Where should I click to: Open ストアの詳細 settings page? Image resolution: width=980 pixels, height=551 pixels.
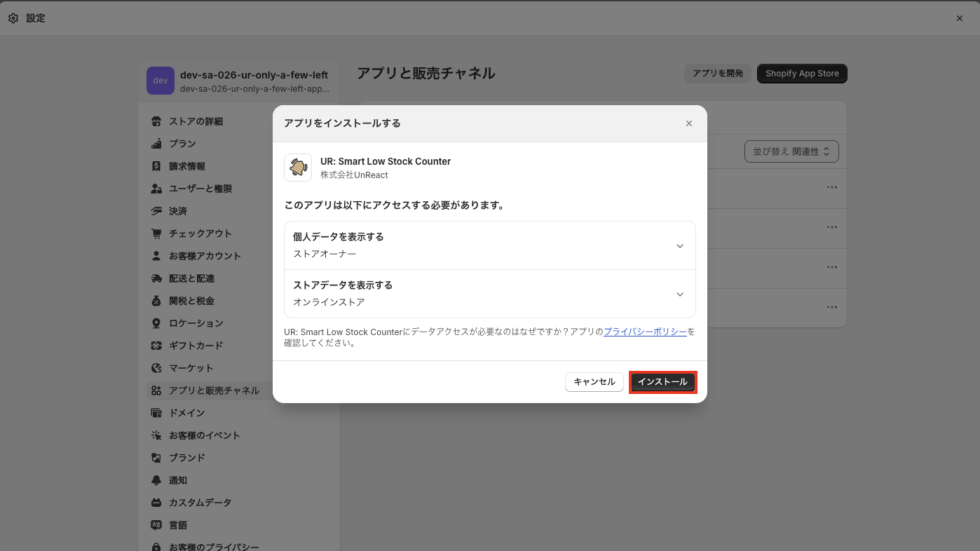[196, 121]
